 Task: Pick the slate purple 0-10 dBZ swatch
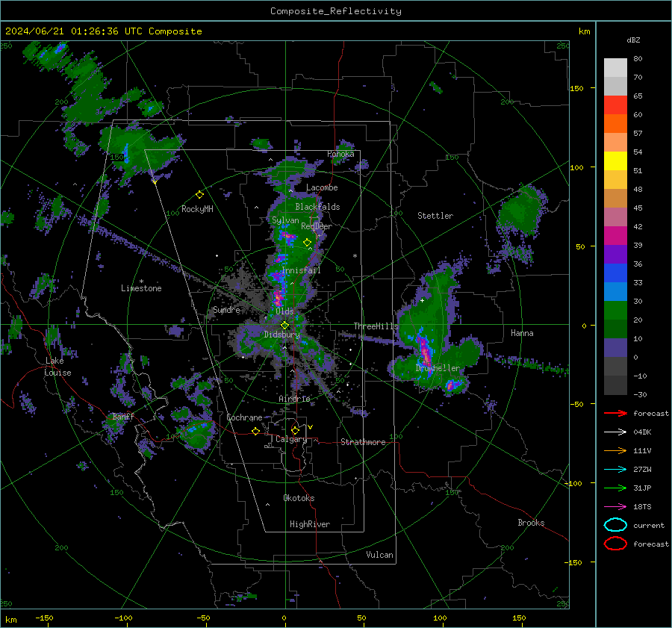click(x=615, y=348)
